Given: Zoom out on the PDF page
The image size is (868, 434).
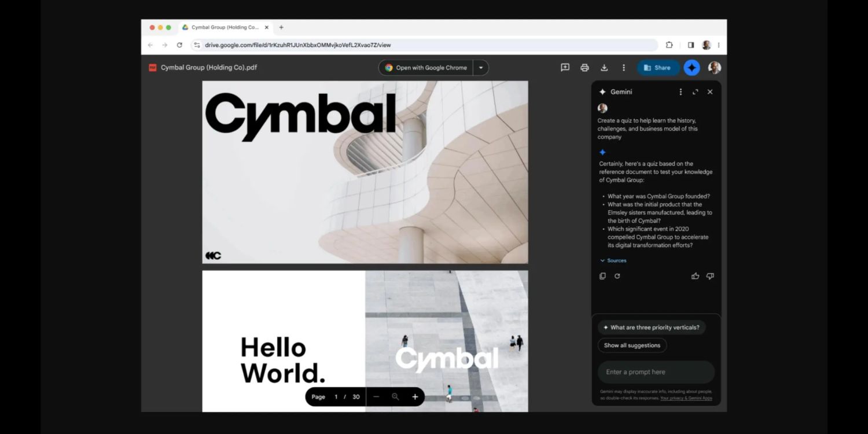Looking at the screenshot, I should (376, 397).
